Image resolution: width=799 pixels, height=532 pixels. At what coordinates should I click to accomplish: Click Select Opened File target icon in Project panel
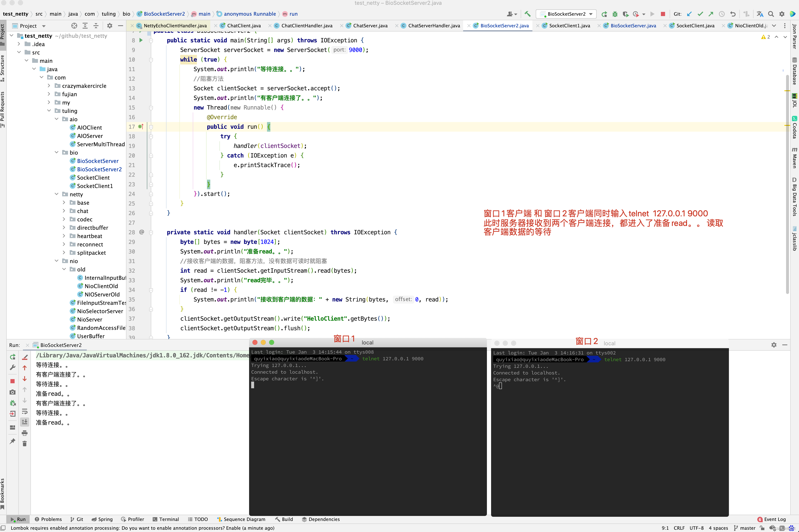(74, 26)
